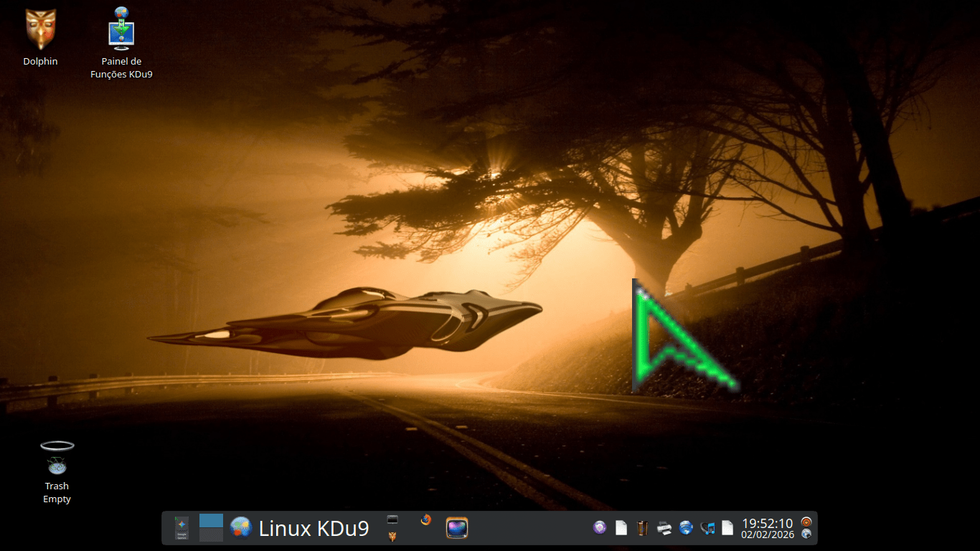
Task: Click the Google Gemini launcher in the panel
Action: click(x=182, y=528)
